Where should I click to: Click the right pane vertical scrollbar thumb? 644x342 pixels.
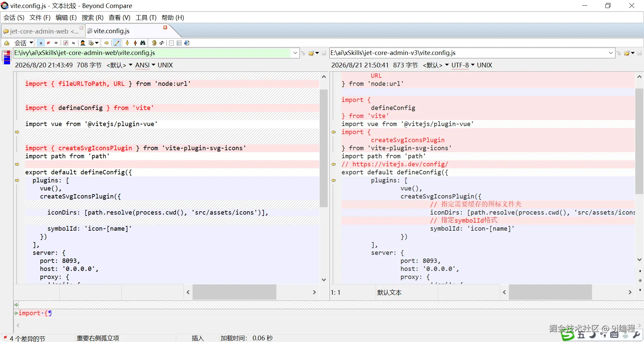pos(639,141)
